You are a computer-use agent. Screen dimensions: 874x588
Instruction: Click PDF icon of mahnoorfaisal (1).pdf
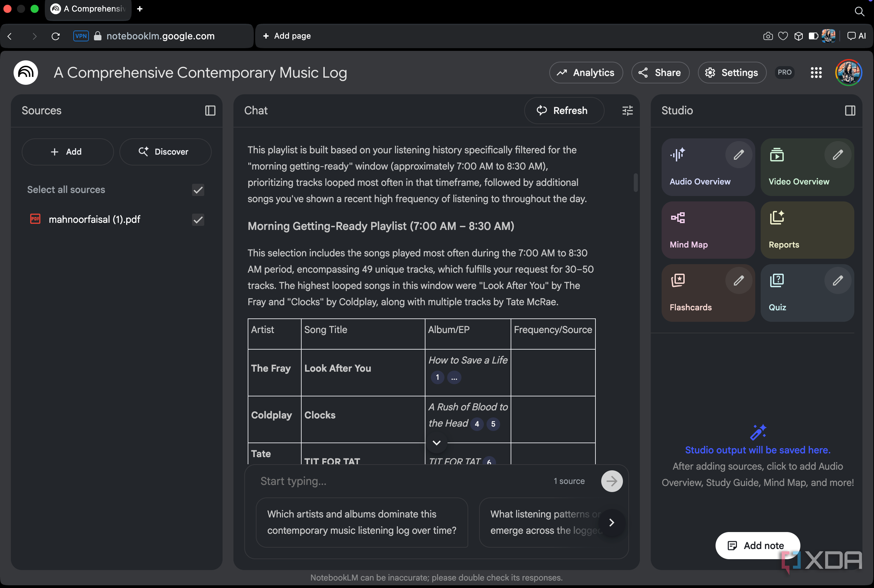(x=35, y=219)
